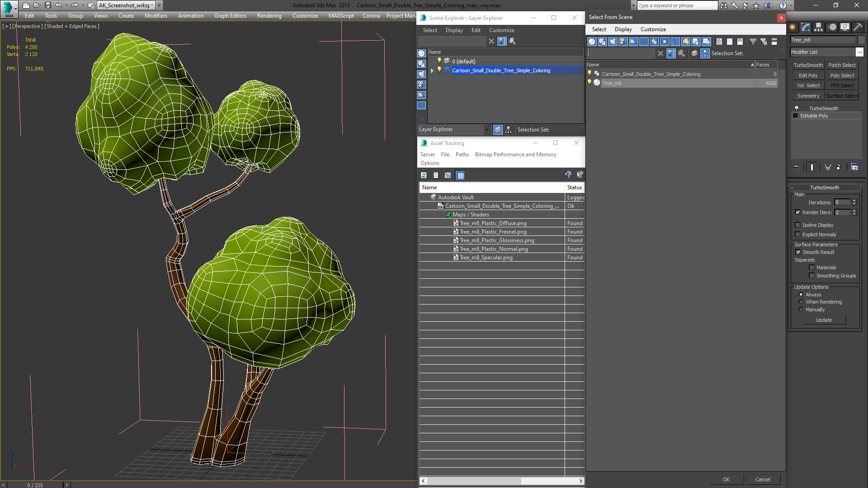Click Symmetry modifier button
868x488 pixels.
(x=808, y=96)
